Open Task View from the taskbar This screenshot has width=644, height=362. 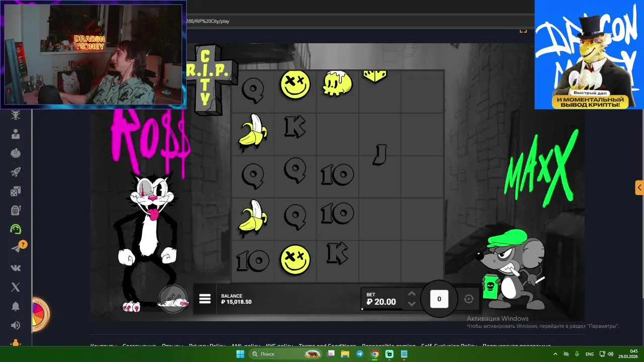[x=331, y=354]
